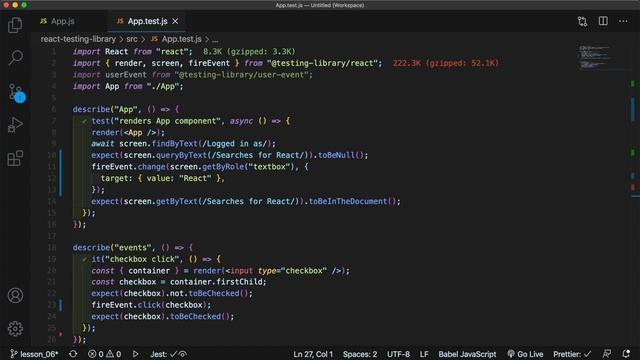Click the lesson_06 git branch indicator
This screenshot has height=360, width=640.
tap(34, 354)
